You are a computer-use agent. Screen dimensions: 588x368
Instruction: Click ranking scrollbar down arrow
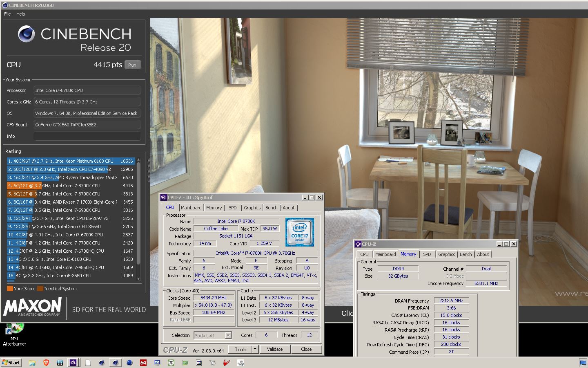[138, 279]
